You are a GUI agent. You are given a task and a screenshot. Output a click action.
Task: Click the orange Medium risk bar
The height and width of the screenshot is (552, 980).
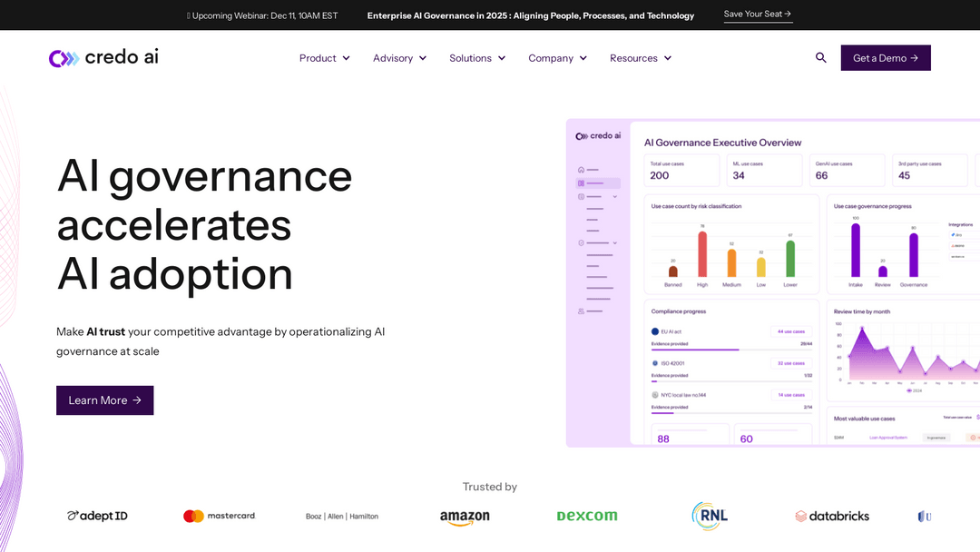[x=732, y=263]
